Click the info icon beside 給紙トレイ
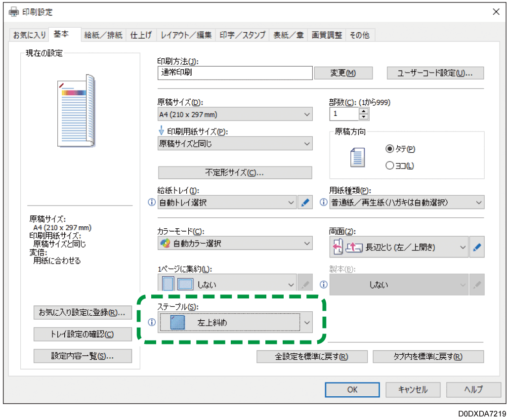The height and width of the screenshot is (420, 508). coord(152,202)
